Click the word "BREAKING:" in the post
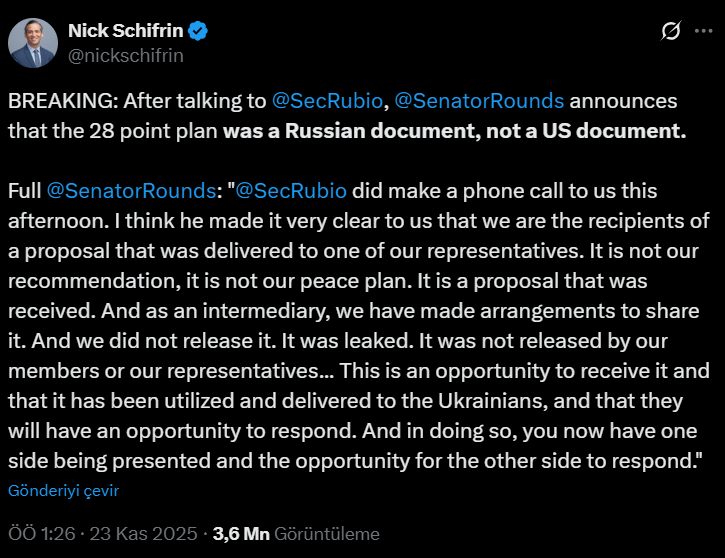The image size is (725, 558). [x=56, y=101]
